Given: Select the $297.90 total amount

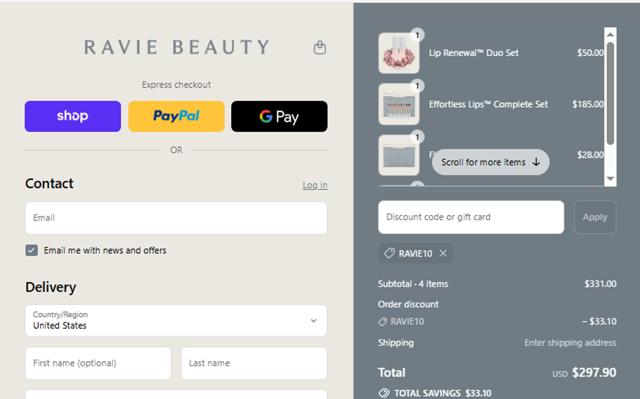Looking at the screenshot, I should point(594,372).
